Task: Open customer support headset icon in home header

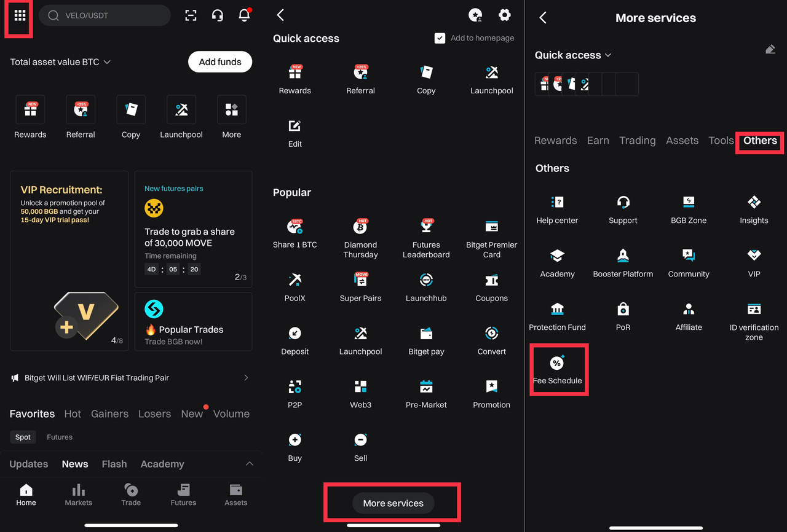Action: click(x=217, y=15)
